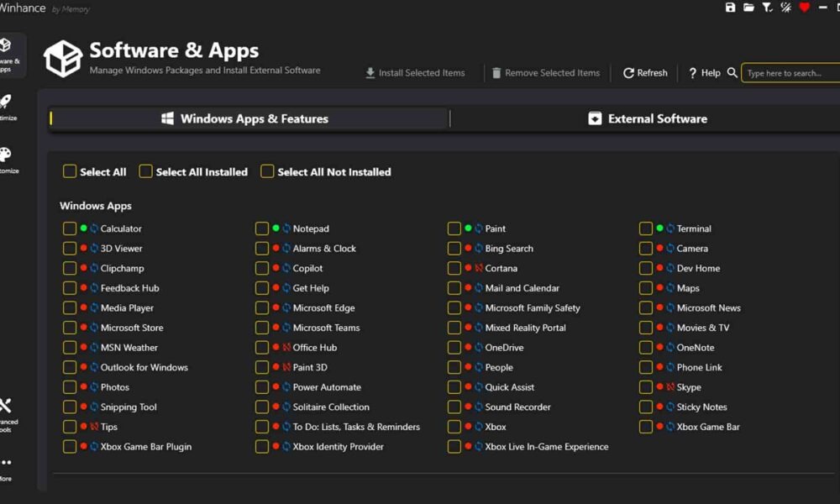Click the 'Movies & TV' label
840x504 pixels.
tap(703, 328)
